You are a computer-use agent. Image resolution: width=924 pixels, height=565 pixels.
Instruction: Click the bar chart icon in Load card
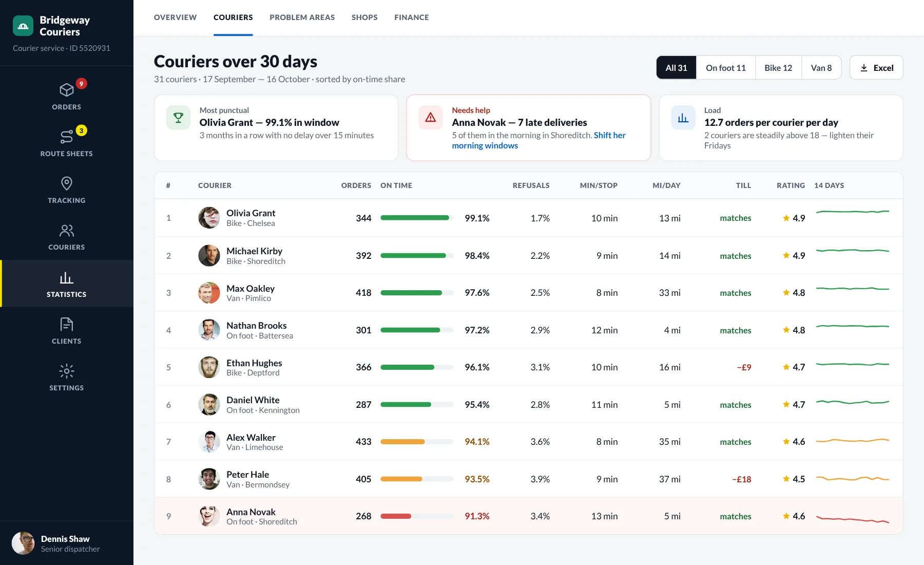pos(683,118)
